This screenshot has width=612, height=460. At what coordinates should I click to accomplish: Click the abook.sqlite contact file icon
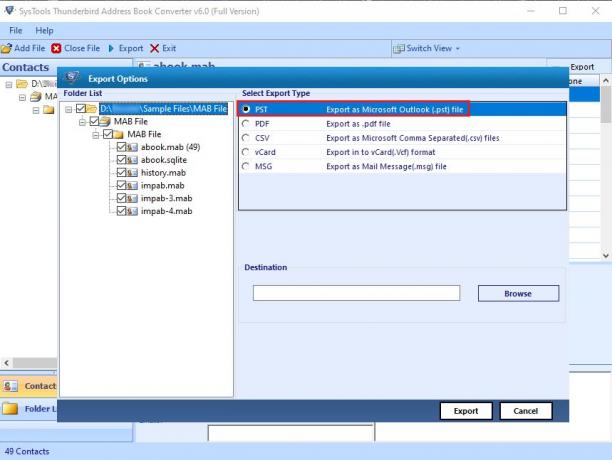(132, 160)
